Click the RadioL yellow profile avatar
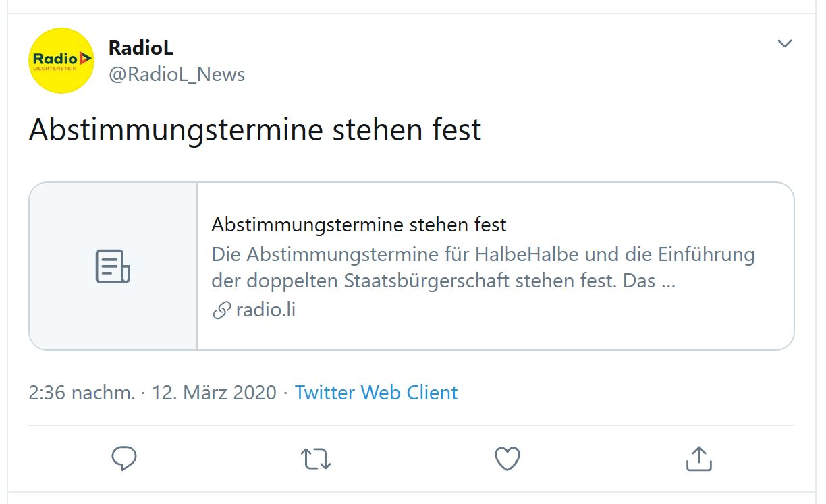The width and height of the screenshot is (826, 504). click(x=61, y=61)
